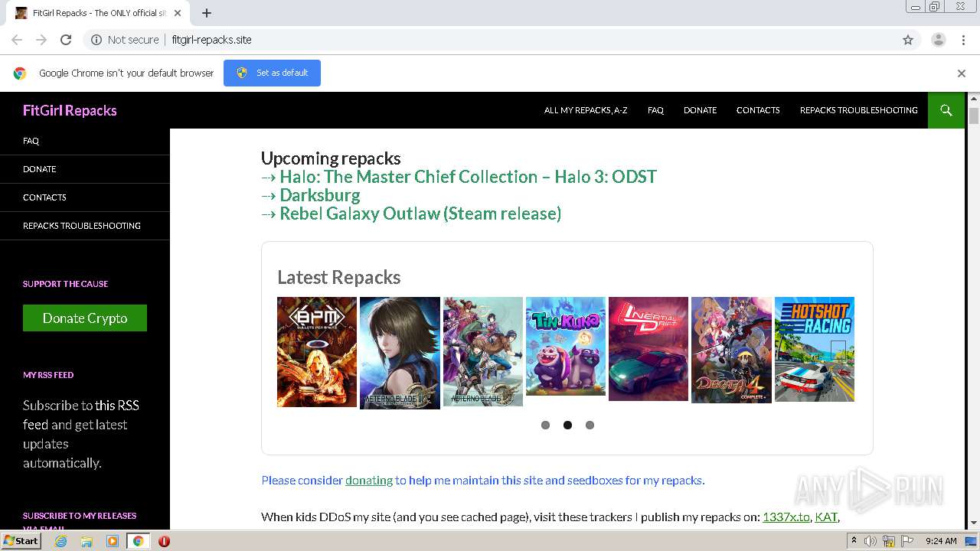Open the Inertial Drift game cover
The height and width of the screenshot is (551, 980).
(x=648, y=348)
